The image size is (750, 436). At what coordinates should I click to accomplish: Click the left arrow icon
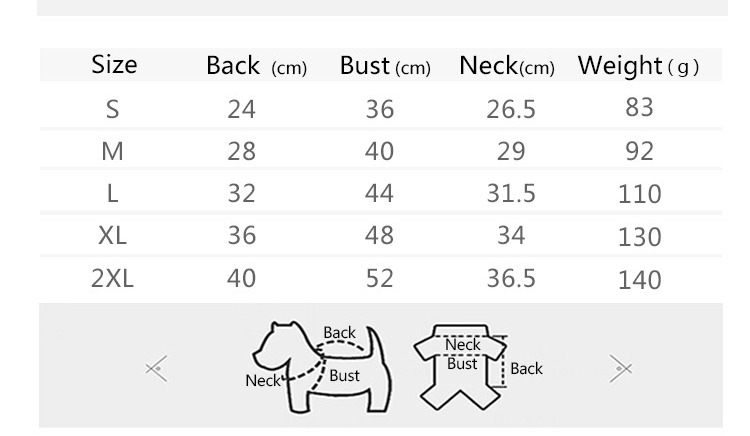coord(156,369)
